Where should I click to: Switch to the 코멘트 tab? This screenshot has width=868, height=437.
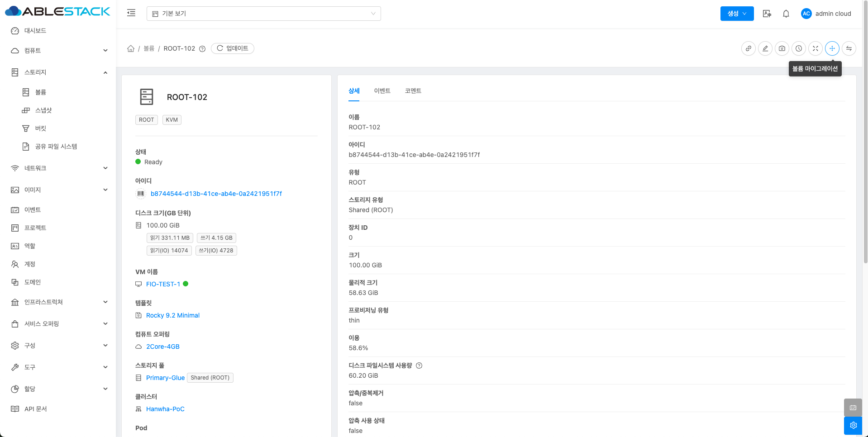point(413,91)
